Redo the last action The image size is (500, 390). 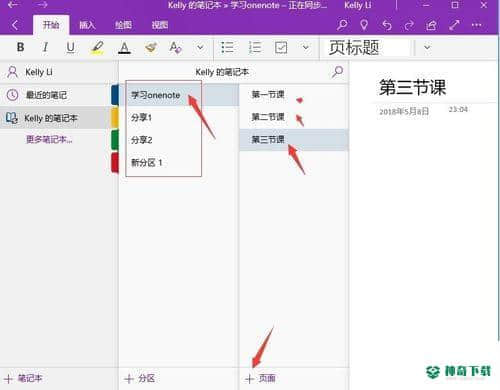coord(409,25)
